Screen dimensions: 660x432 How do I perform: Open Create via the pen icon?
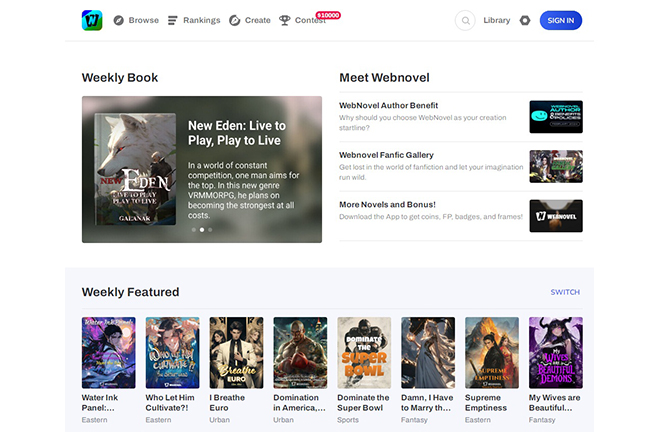click(x=234, y=20)
